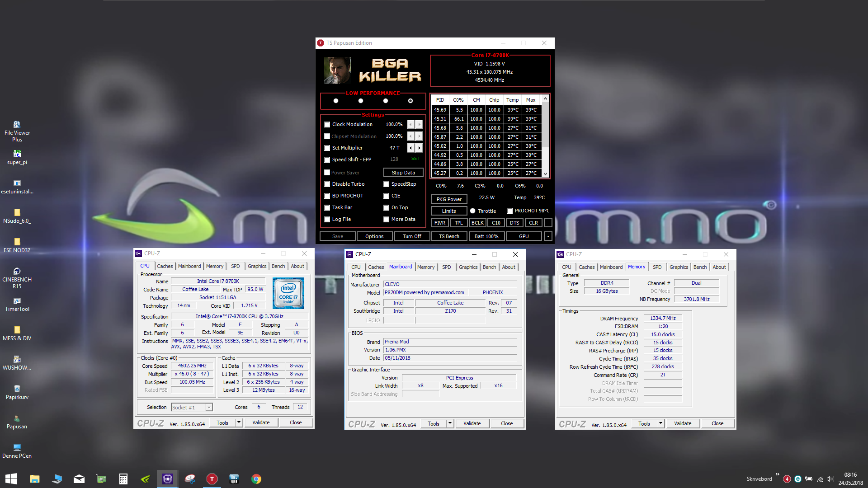This screenshot has height=488, width=868.
Task: Click BGA Killer avatar image in ThrottleStop
Action: [337, 70]
